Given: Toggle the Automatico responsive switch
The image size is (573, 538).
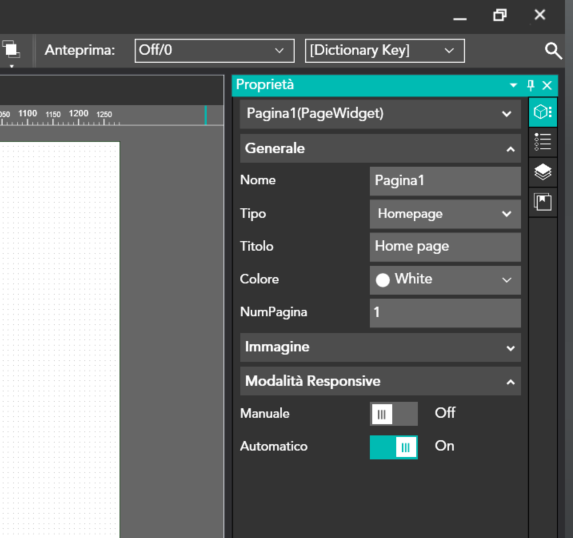Looking at the screenshot, I should coord(394,447).
